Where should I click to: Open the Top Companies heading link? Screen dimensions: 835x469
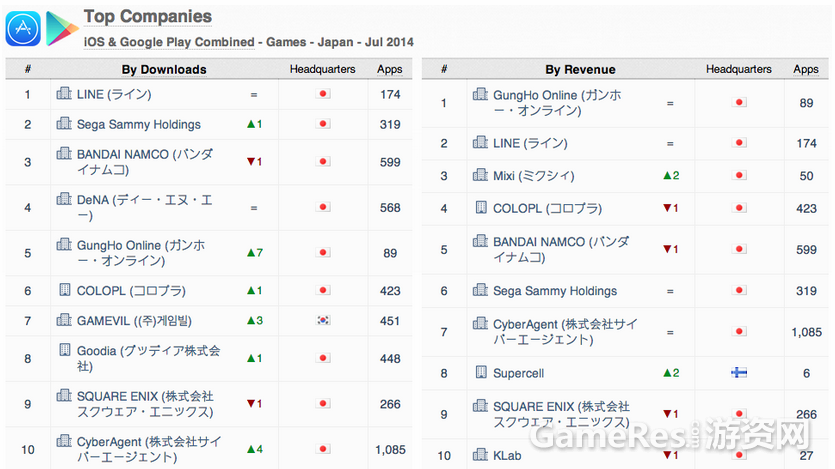pos(148,17)
